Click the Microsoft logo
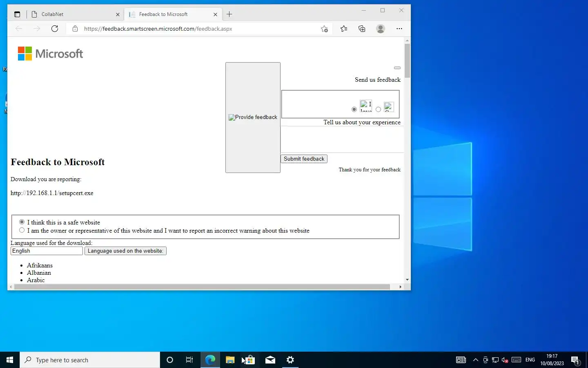The width and height of the screenshot is (588, 368). tap(50, 54)
